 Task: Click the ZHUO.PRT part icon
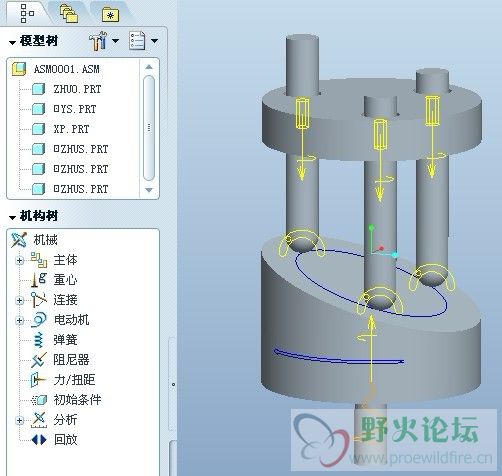[38, 89]
